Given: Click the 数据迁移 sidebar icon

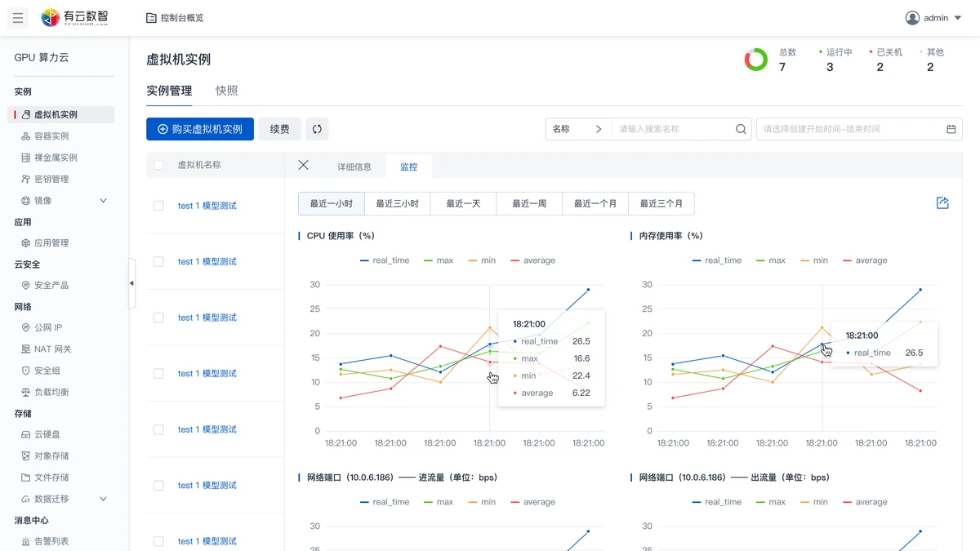Looking at the screenshot, I should pyautogui.click(x=26, y=499).
